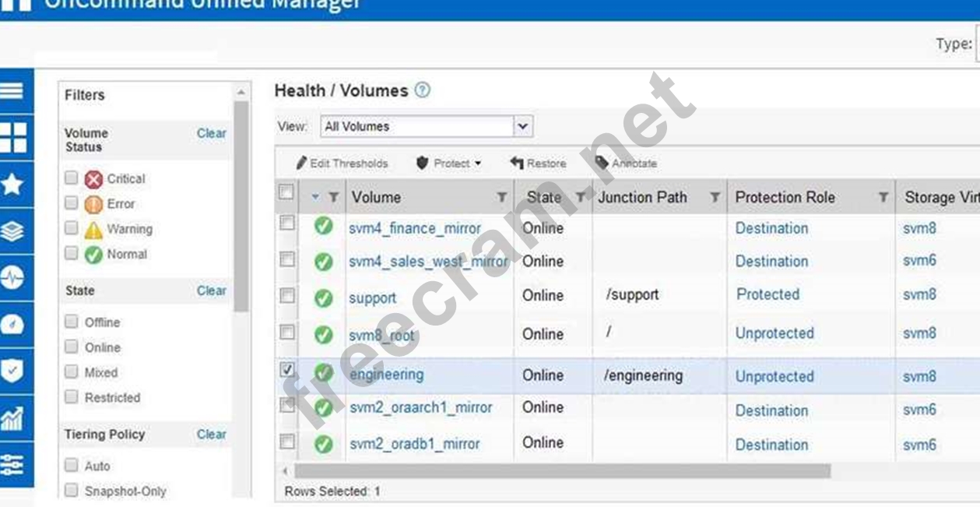
Task: Click green status icon for support volume
Action: 323,298
